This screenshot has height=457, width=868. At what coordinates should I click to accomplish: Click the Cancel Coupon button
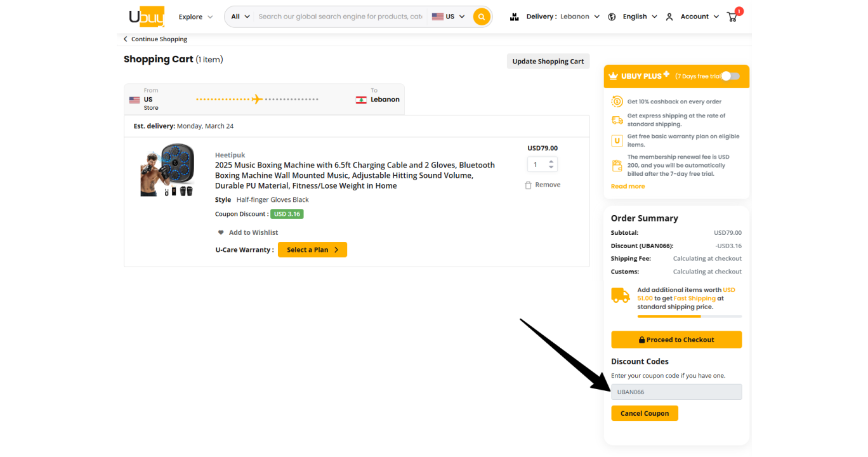(x=645, y=413)
